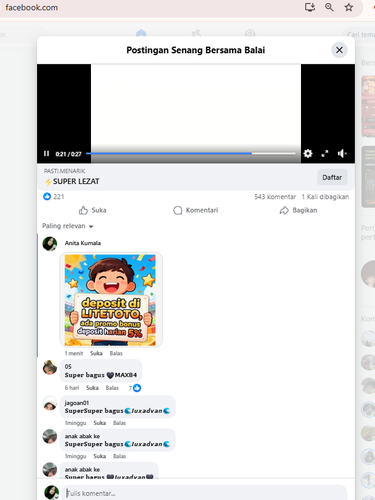Open jagoan01's avatar
The image size is (375, 500).
[50, 403]
